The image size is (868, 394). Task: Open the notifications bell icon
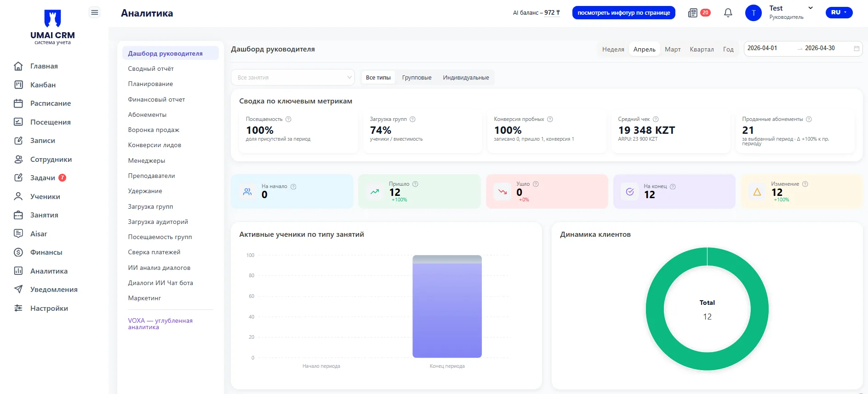coord(728,13)
